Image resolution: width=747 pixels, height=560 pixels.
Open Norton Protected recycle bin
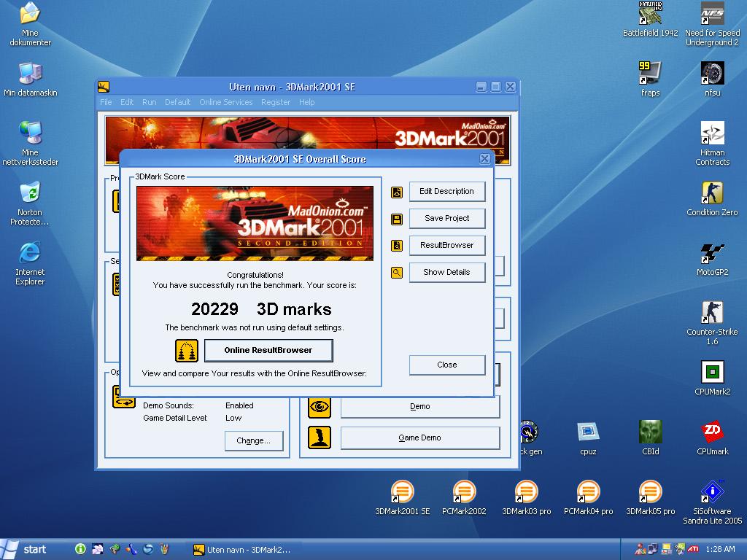pyautogui.click(x=30, y=203)
